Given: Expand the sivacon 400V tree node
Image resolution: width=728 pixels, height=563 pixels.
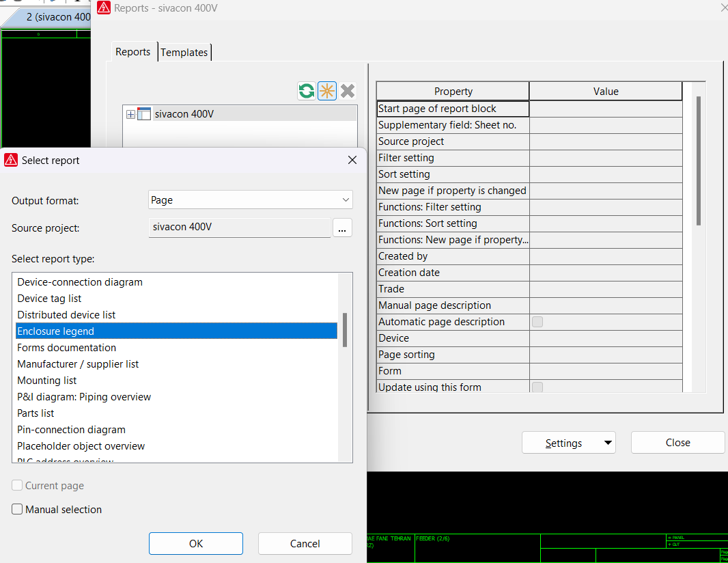Looking at the screenshot, I should (x=130, y=114).
